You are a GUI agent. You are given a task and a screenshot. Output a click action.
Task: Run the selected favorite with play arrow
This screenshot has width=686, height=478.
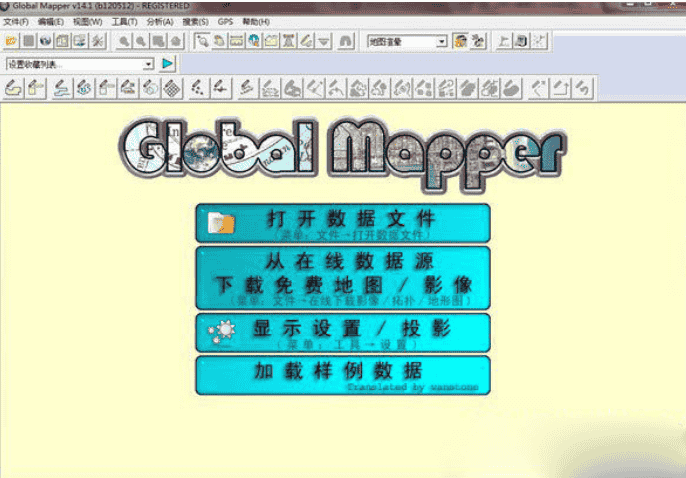167,64
